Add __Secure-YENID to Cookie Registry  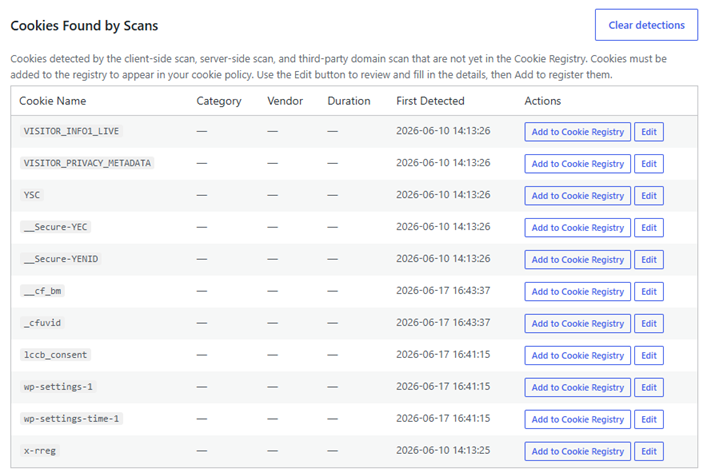tap(578, 260)
